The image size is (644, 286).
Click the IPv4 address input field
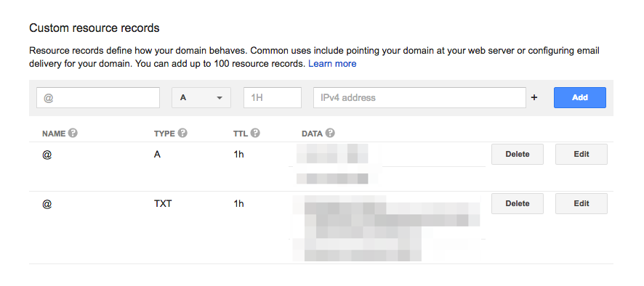tap(419, 98)
